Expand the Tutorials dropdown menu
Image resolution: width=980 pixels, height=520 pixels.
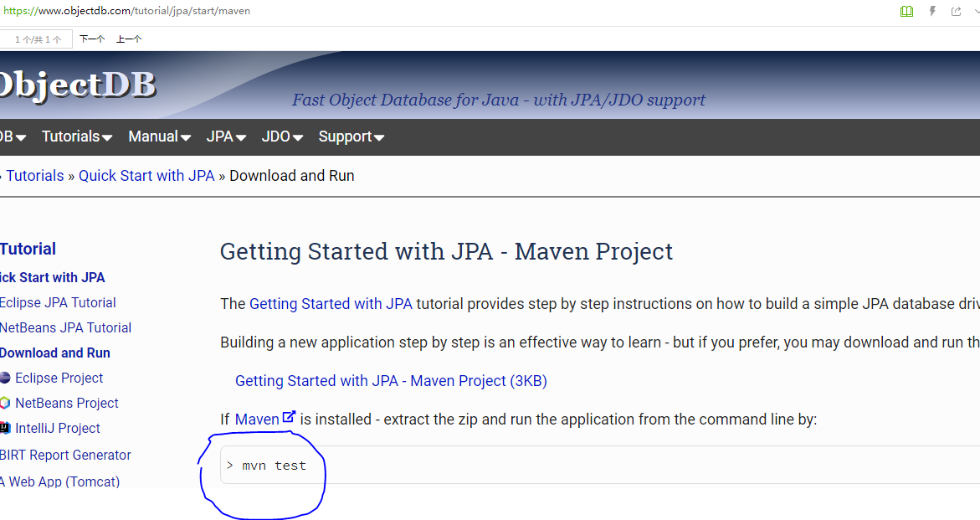click(77, 136)
